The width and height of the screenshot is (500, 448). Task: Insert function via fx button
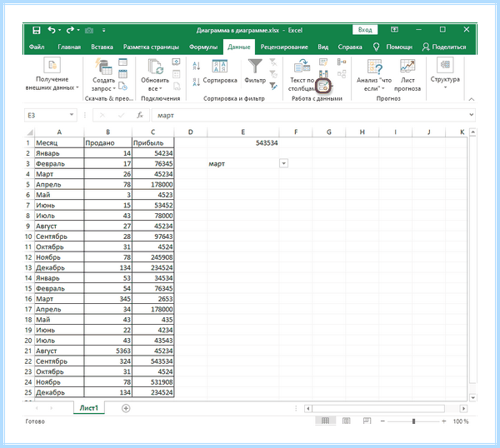click(140, 116)
